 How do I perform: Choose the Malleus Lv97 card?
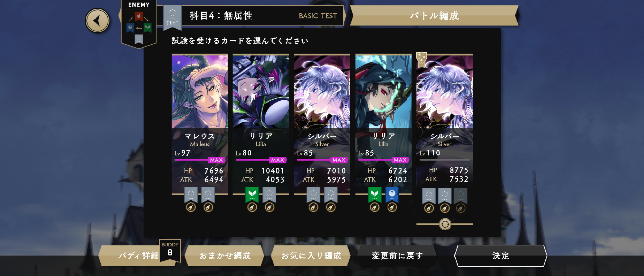click(x=200, y=124)
